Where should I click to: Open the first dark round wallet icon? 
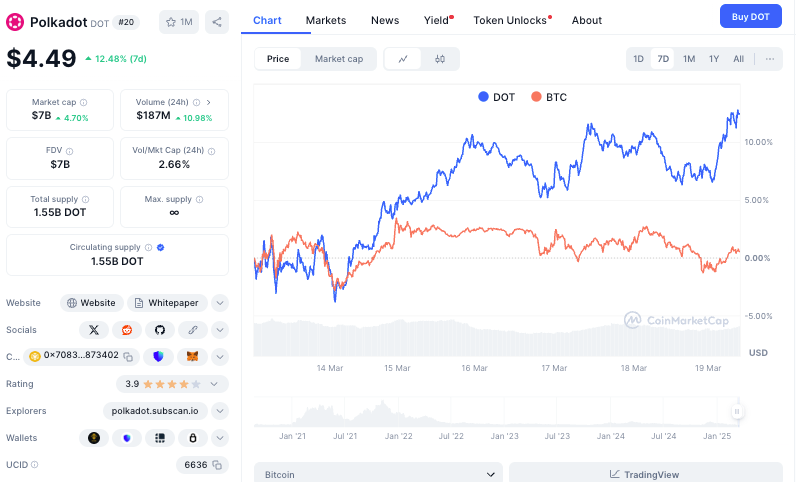(x=94, y=438)
